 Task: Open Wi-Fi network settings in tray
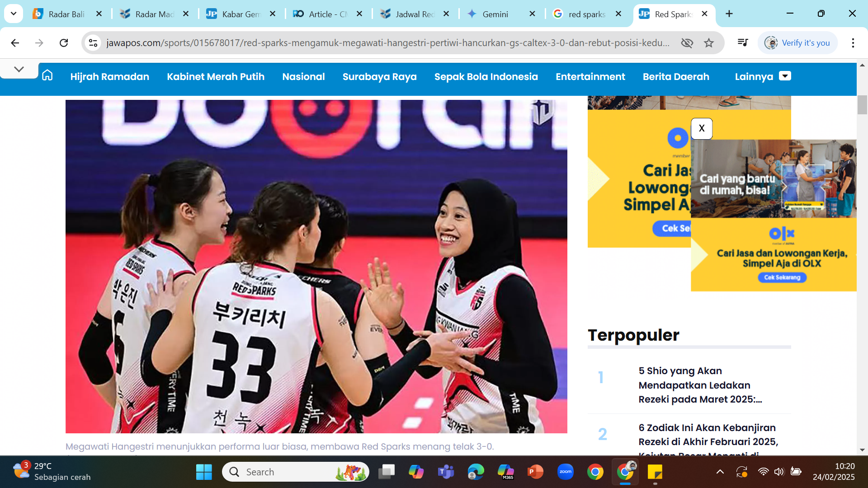763,472
